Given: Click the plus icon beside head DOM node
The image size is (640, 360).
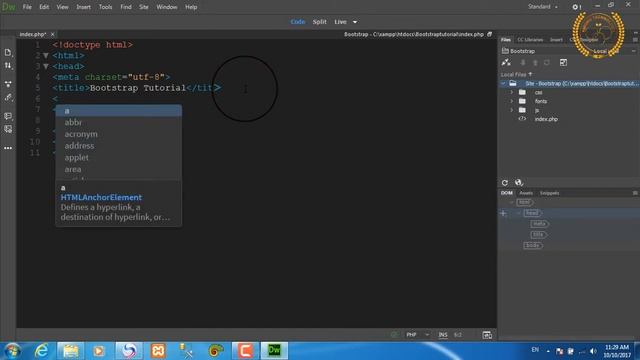Looking at the screenshot, I should pos(503,213).
